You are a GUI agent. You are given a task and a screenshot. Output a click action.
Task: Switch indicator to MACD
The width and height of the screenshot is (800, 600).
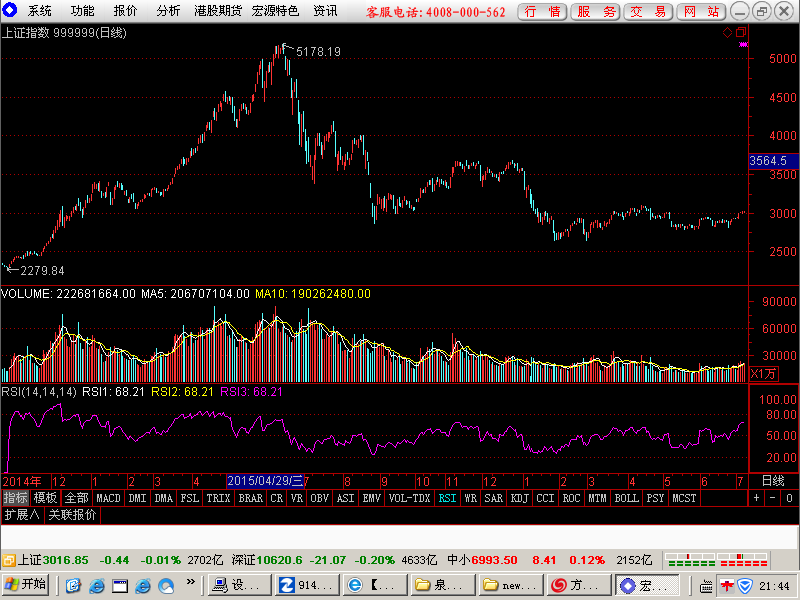point(108,498)
